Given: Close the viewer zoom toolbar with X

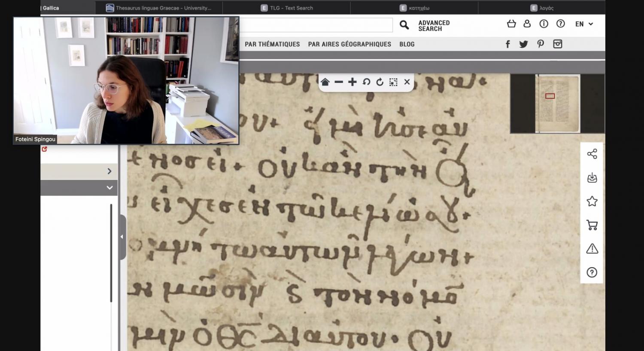Looking at the screenshot, I should point(407,82).
